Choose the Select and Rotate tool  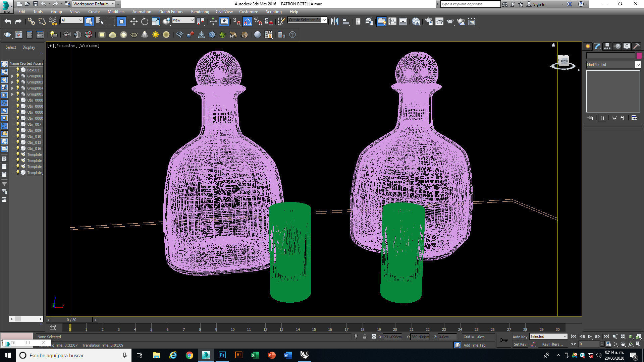[x=145, y=21]
